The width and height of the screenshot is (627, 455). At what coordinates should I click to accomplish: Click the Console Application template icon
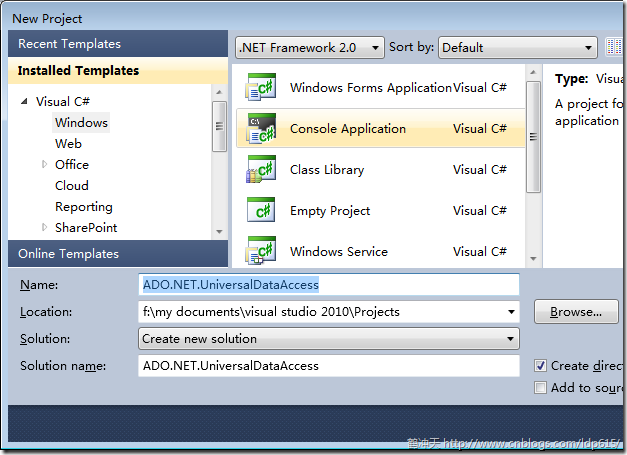[261, 128]
